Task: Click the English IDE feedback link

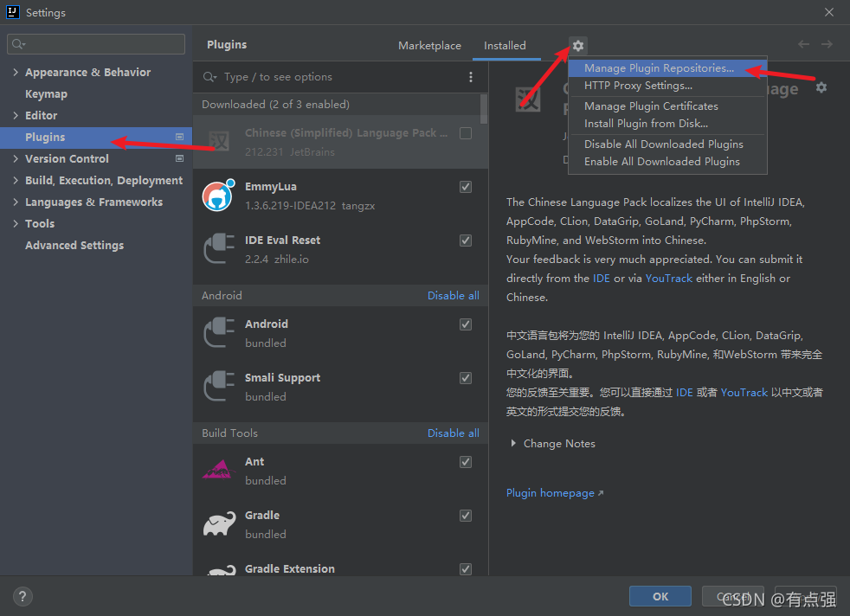Action: pyautogui.click(x=602, y=279)
